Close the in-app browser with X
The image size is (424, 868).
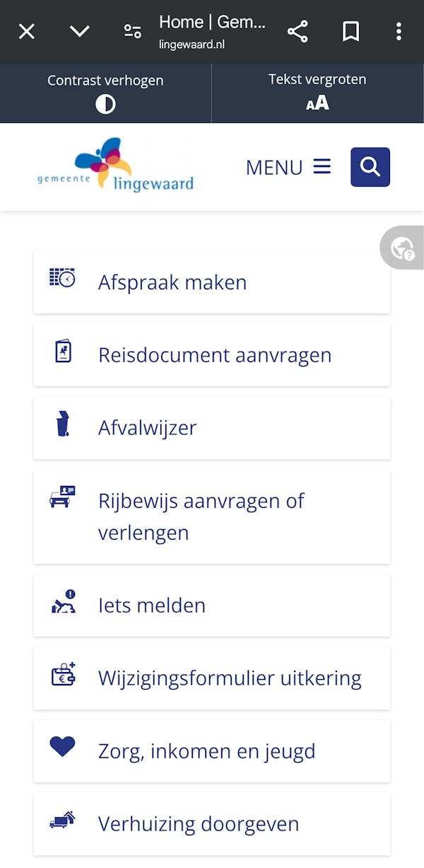(x=26, y=31)
